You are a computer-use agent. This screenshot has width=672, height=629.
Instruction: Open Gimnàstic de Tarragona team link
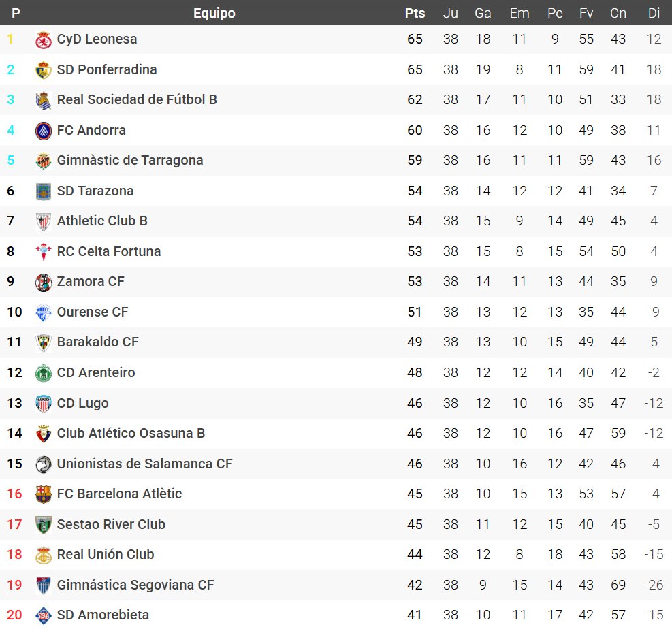(130, 161)
